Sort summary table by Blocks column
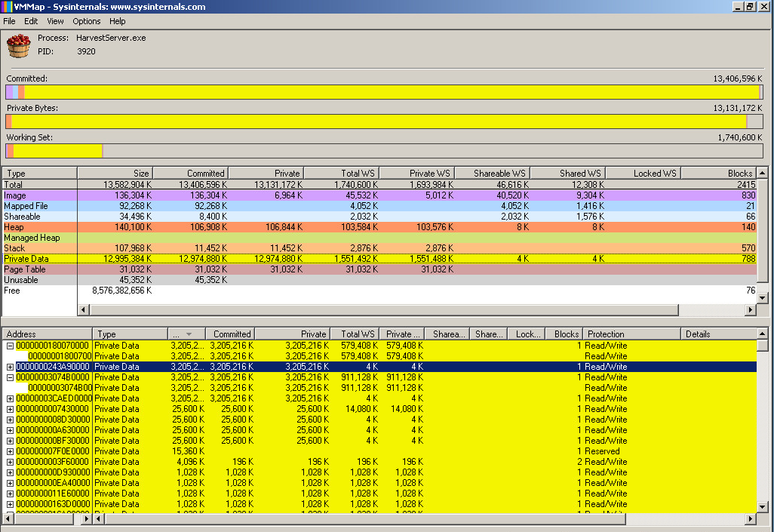Screen dimensions: 774x532 (719, 173)
